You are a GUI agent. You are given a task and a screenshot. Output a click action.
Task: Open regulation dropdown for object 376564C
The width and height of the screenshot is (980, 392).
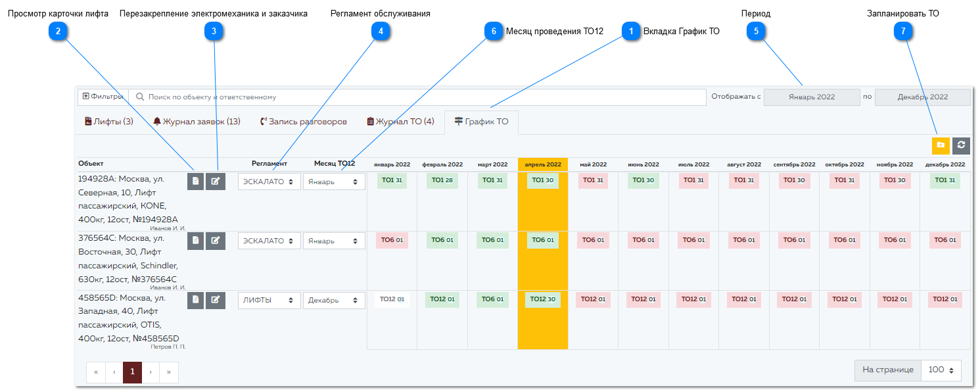click(x=269, y=241)
